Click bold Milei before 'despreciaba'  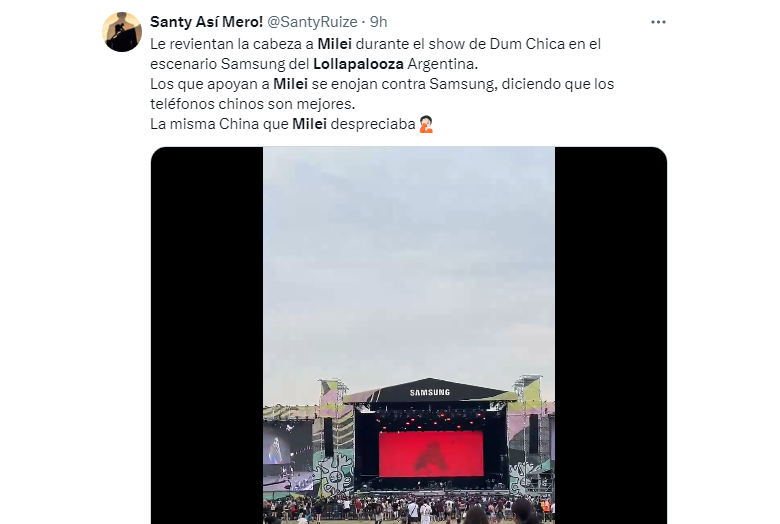pyautogui.click(x=309, y=123)
